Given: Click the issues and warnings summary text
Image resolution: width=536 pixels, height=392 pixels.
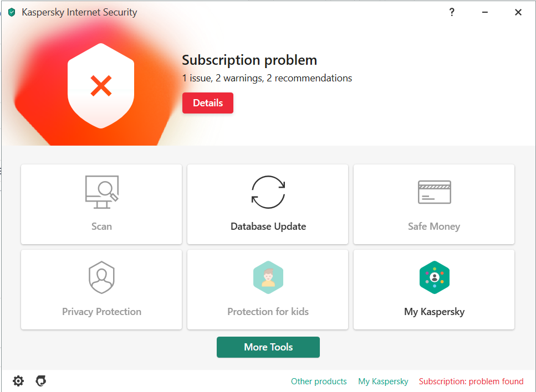Looking at the screenshot, I should [267, 78].
